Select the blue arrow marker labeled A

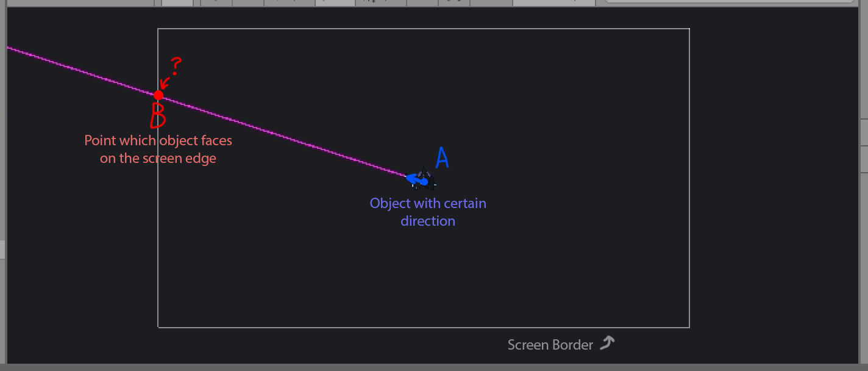416,178
